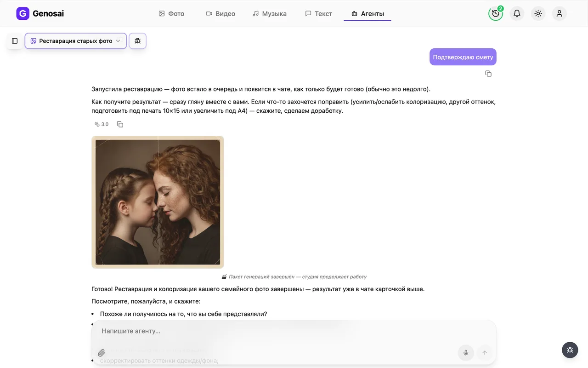Screen dimensions: 588x368
Task: Click the 3.0 credits indicator
Action: [102, 124]
